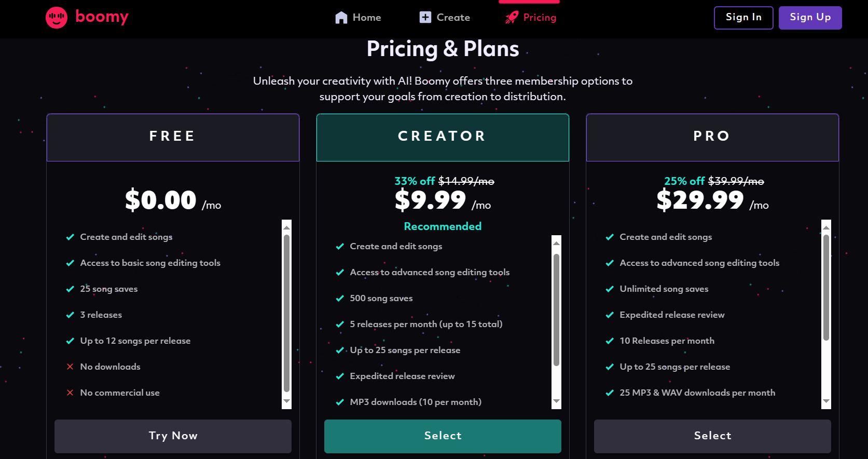Click the Create plus icon

pyautogui.click(x=425, y=17)
